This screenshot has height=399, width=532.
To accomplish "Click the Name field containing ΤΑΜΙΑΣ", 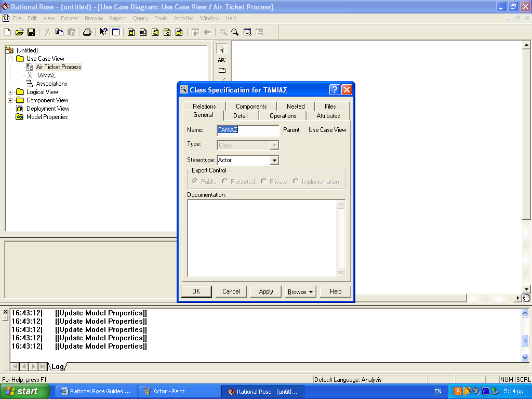I will 248,130.
